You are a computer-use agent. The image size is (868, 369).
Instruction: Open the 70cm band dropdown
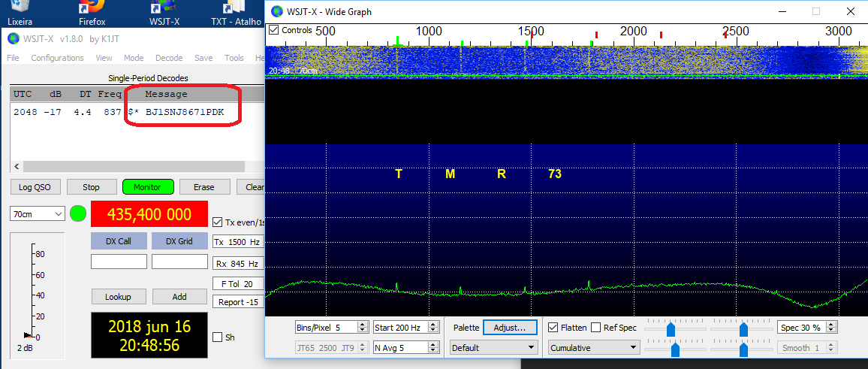coord(38,214)
